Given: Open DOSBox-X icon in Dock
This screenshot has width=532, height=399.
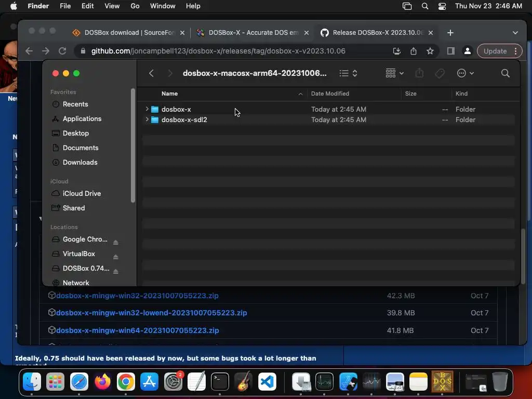Looking at the screenshot, I should pyautogui.click(x=442, y=381).
